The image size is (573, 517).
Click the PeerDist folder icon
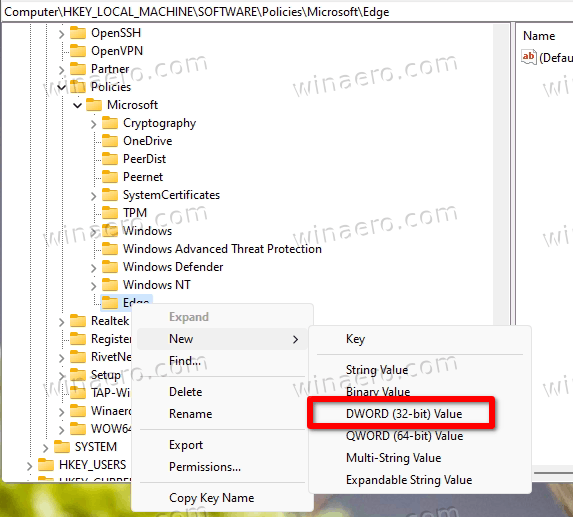click(110, 159)
